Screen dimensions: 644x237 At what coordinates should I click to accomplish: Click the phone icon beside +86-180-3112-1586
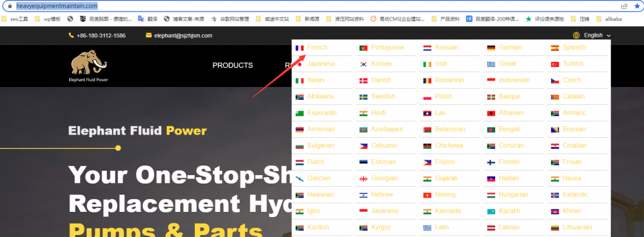click(x=71, y=35)
